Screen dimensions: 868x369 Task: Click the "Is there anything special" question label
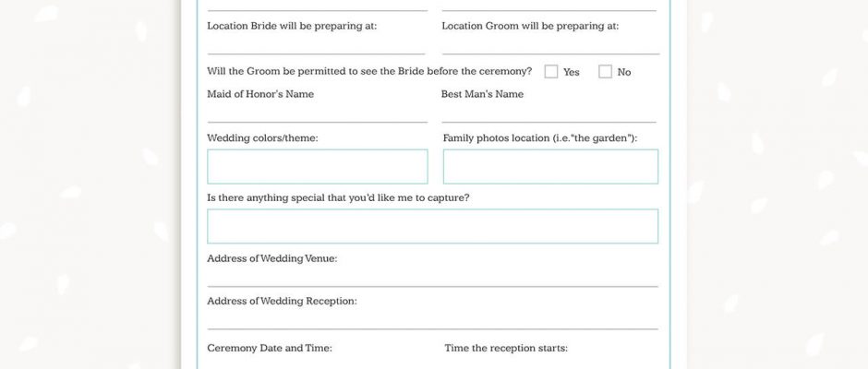(338, 197)
